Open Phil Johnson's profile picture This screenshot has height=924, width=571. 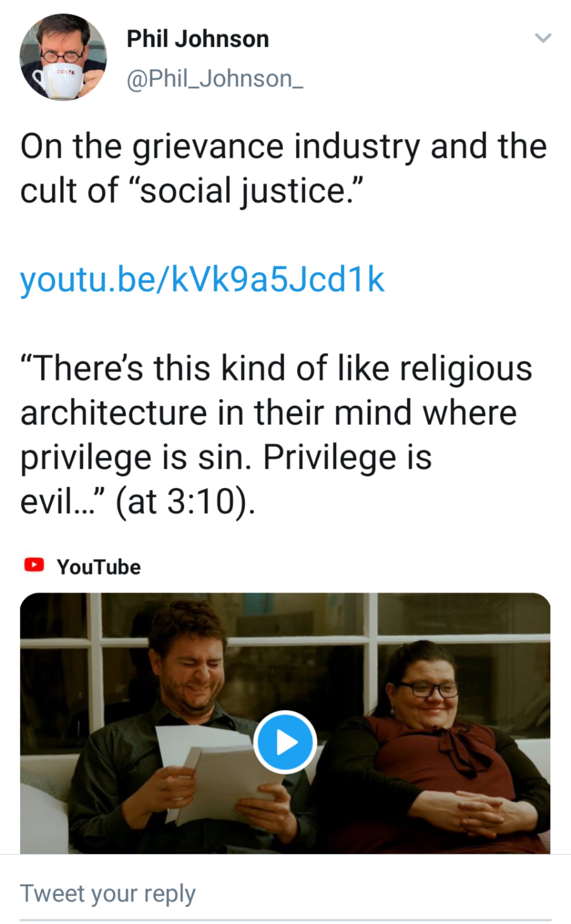tap(63, 57)
